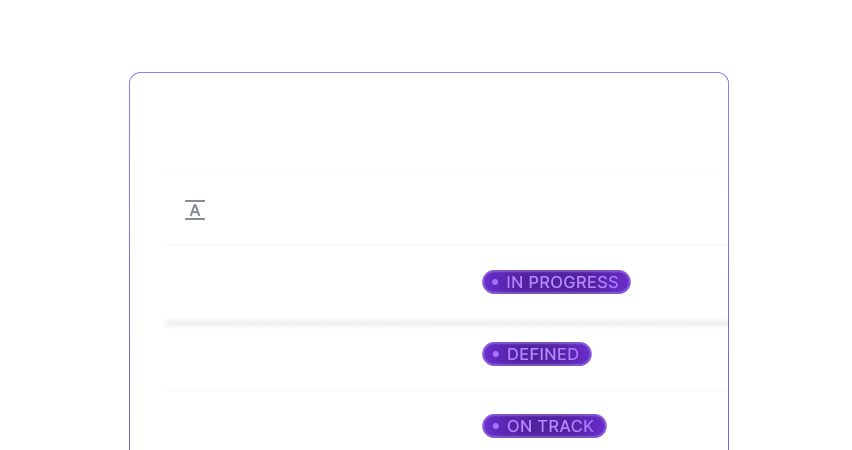This screenshot has height=450, width=852.
Task: Open the IN PROGRESS status badge
Action: [557, 282]
